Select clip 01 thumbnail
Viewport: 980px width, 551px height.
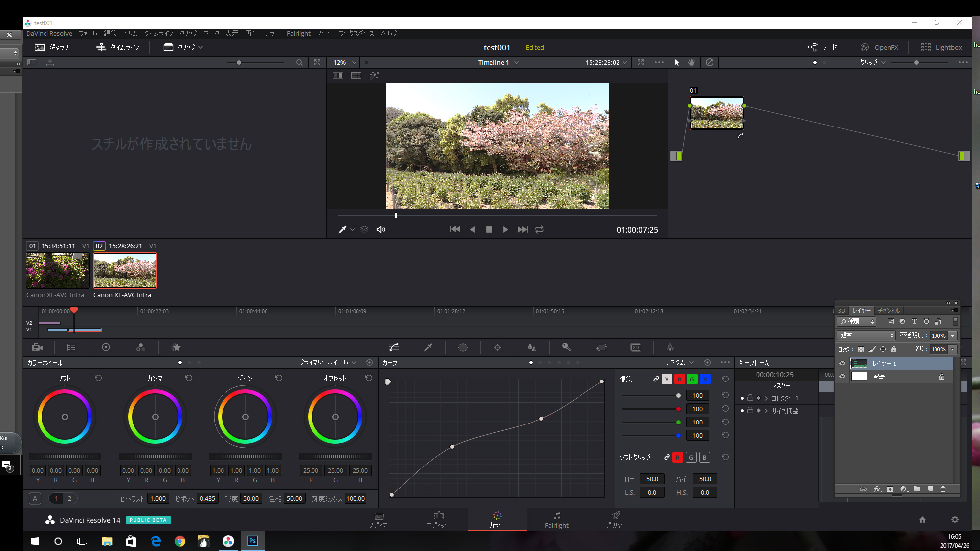pos(57,270)
